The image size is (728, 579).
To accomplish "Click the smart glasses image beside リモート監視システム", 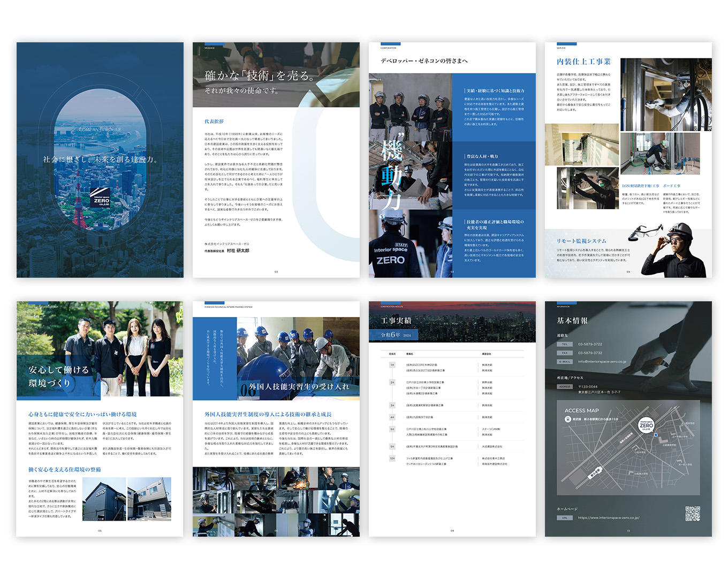I will click(x=645, y=232).
